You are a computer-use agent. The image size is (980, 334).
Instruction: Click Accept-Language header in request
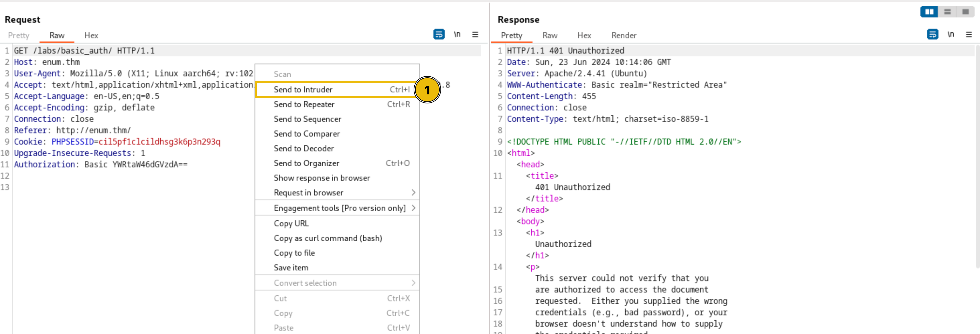pyautogui.click(x=87, y=96)
